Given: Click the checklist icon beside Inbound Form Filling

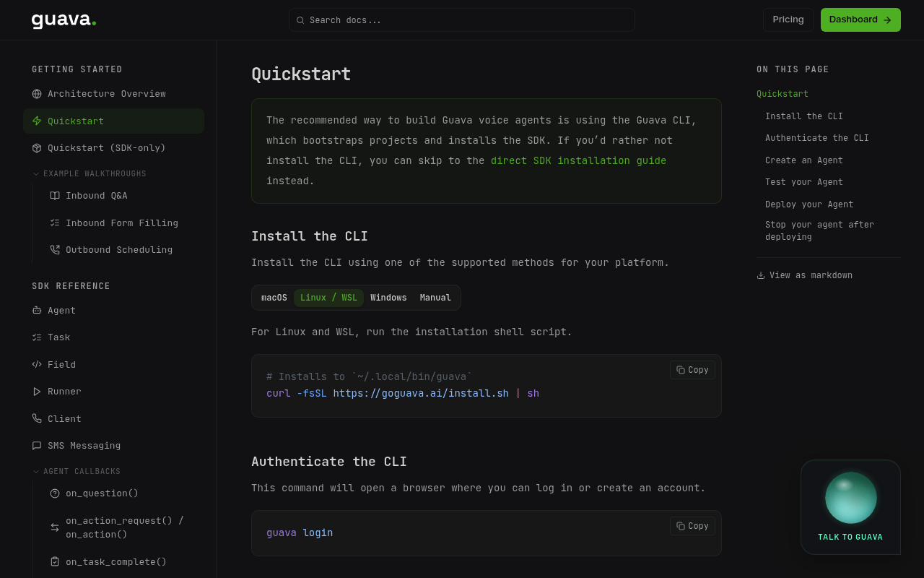Looking at the screenshot, I should [55, 223].
